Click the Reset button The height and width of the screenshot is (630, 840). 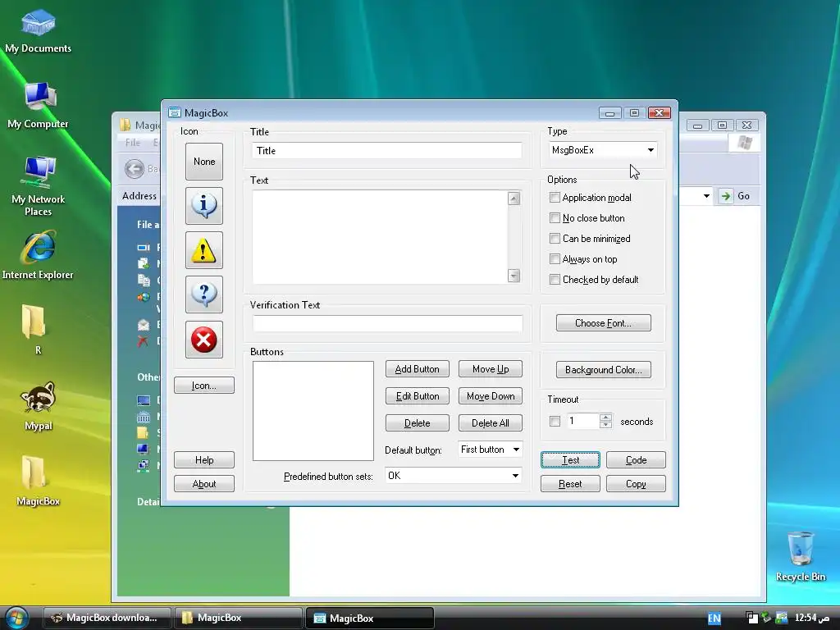coord(571,484)
